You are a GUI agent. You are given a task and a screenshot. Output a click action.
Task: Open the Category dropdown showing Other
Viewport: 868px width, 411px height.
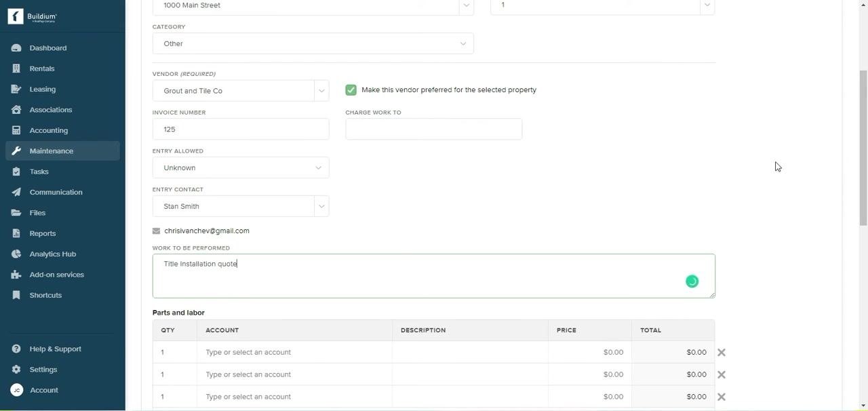tap(313, 43)
